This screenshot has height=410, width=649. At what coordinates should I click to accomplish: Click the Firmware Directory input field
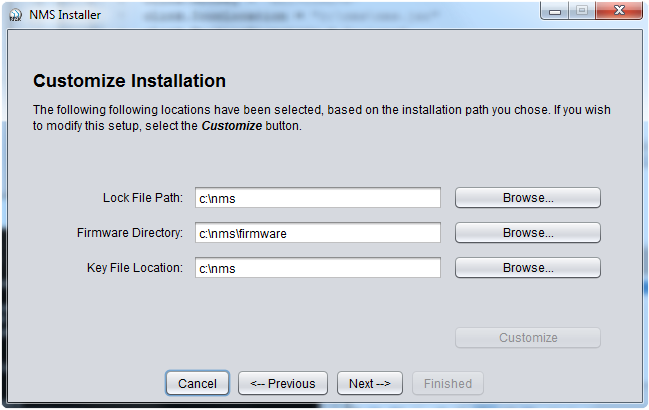tap(318, 233)
